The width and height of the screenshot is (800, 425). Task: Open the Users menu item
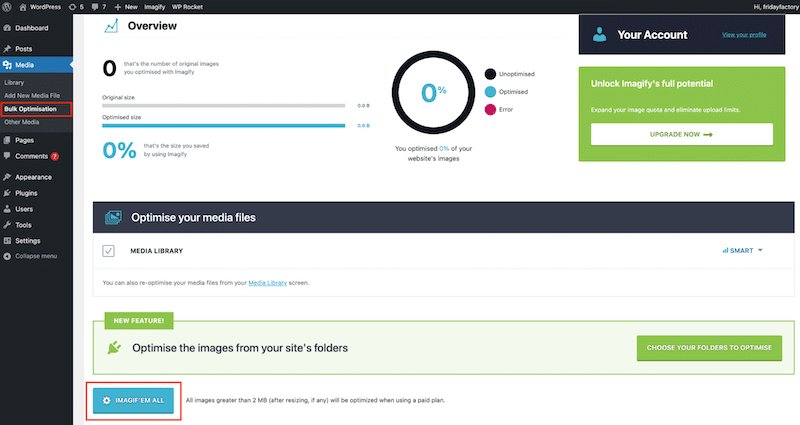(24, 209)
